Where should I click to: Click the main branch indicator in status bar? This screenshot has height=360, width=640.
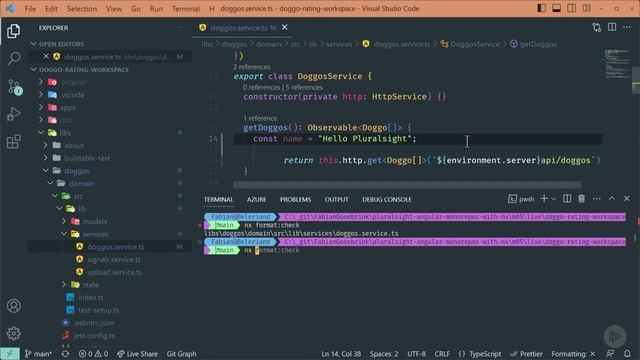coord(38,354)
